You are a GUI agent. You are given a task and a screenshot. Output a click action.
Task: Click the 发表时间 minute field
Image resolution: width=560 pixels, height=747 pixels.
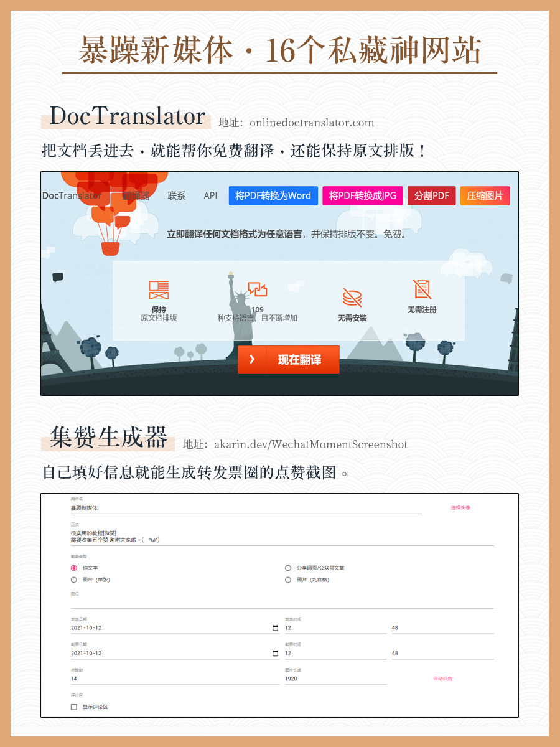tap(442, 628)
